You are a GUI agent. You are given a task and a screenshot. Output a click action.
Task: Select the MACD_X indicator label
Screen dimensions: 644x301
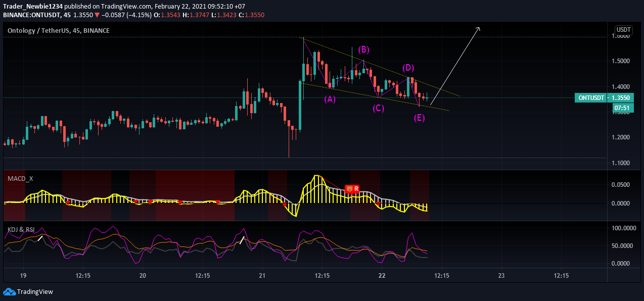(20, 178)
